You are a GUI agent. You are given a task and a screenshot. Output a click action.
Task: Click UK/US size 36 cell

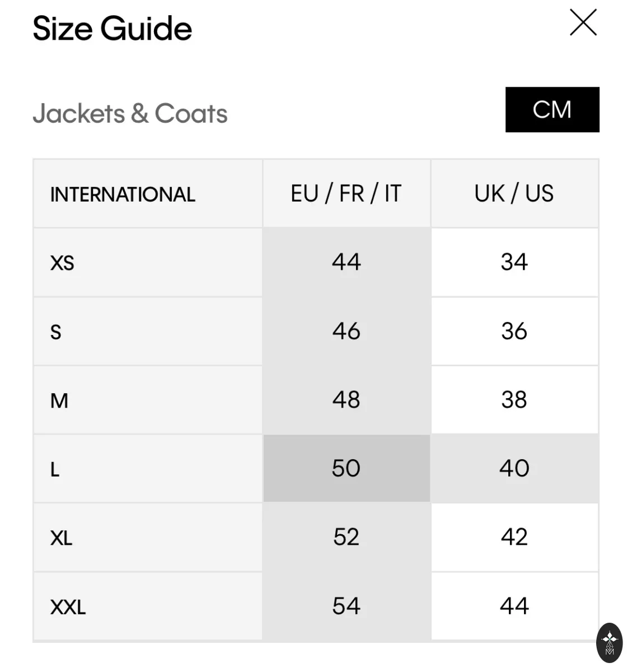click(514, 332)
